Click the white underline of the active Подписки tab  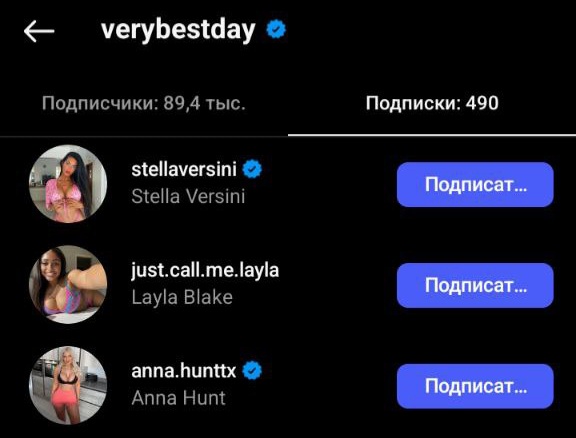pos(432,135)
